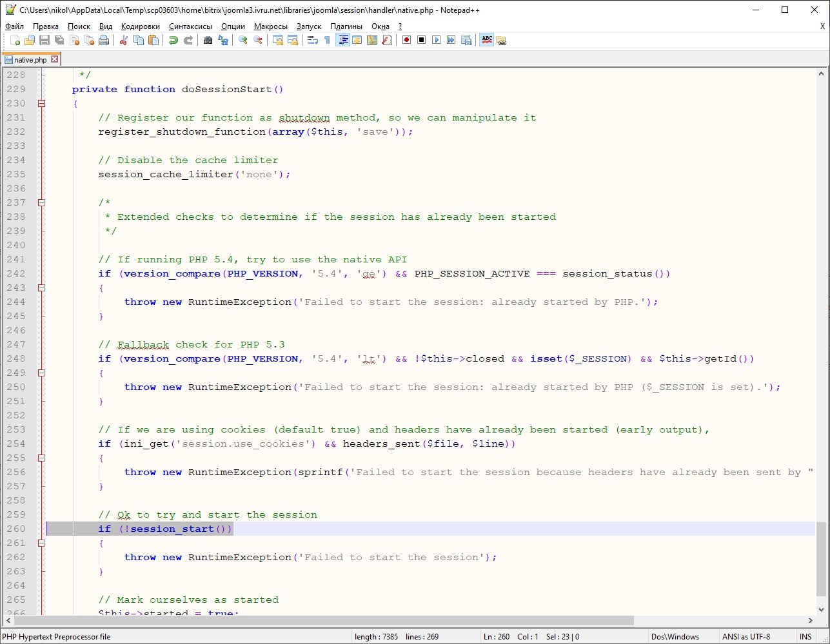Open Find with binoculars icon
This screenshot has height=644, width=830.
(208, 40)
